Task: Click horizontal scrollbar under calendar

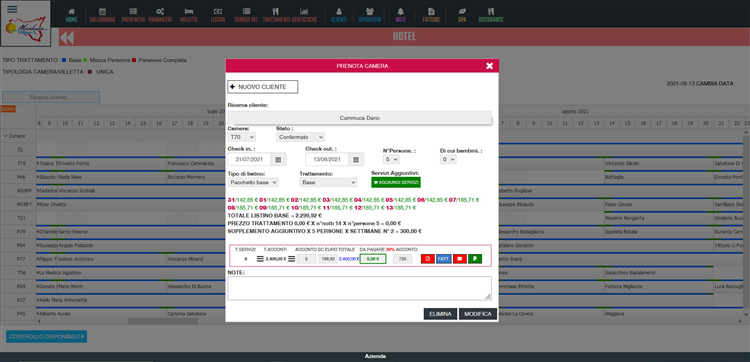Action: (163, 321)
